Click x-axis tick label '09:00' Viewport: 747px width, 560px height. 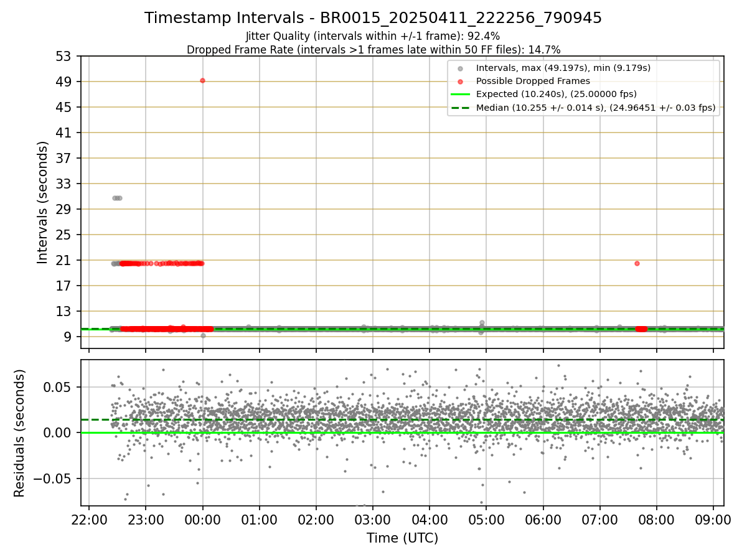tap(713, 519)
